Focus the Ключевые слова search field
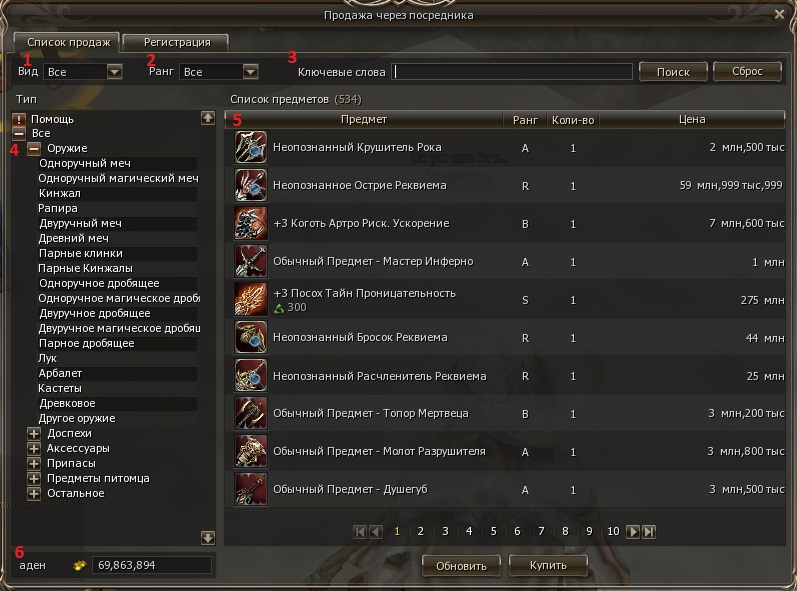This screenshot has height=591, width=797. pyautogui.click(x=511, y=72)
